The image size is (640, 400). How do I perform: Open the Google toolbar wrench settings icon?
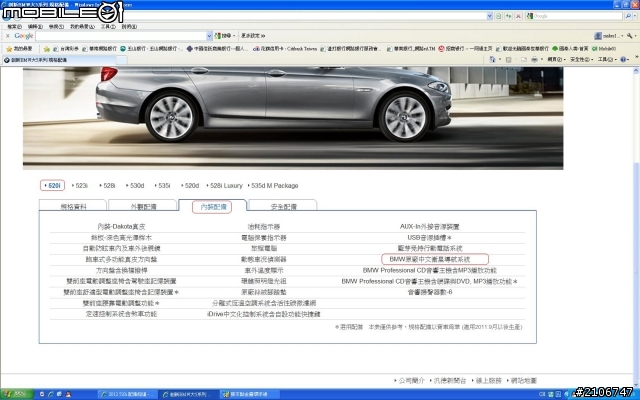(x=630, y=36)
